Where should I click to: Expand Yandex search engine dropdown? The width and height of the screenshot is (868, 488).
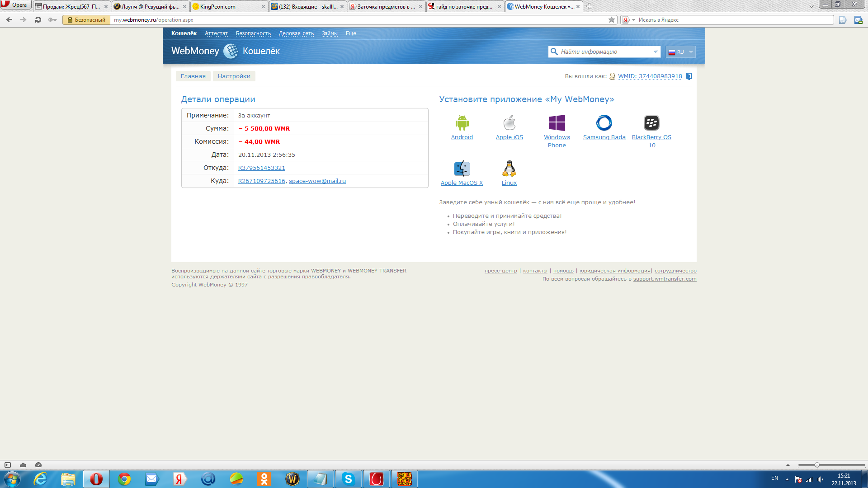633,20
